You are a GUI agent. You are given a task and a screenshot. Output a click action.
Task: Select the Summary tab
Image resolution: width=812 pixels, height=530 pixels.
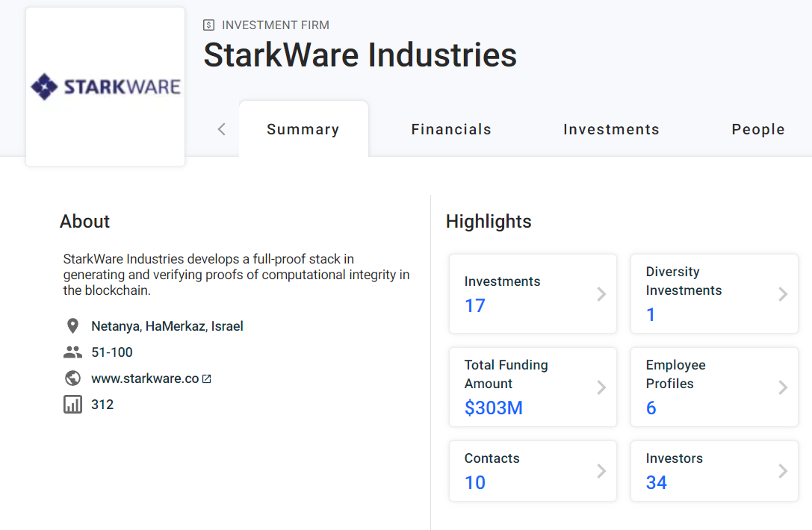click(303, 129)
